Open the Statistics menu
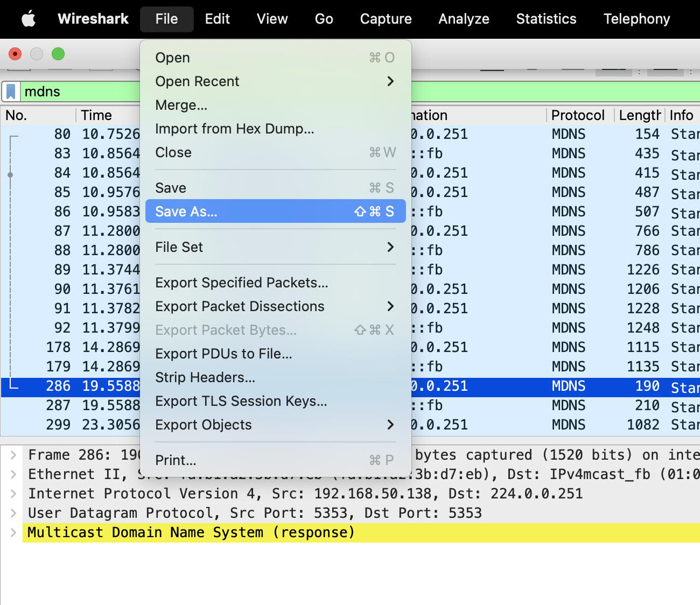 tap(546, 19)
